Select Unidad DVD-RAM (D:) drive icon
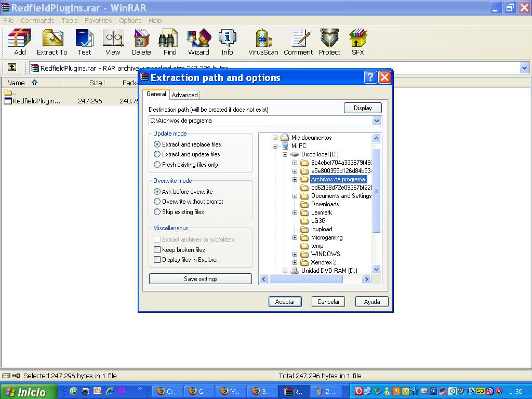Viewport: 532px width, 399px height. pyautogui.click(x=295, y=270)
